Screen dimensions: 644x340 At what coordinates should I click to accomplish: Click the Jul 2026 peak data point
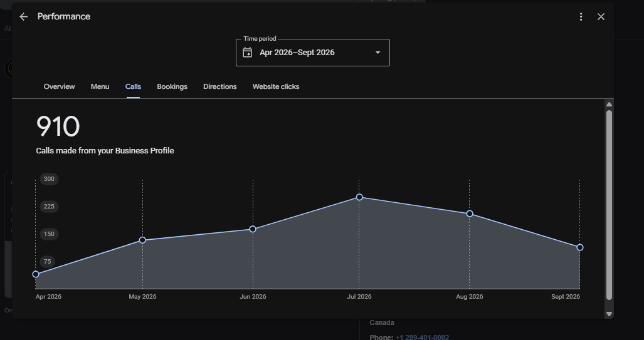(359, 197)
